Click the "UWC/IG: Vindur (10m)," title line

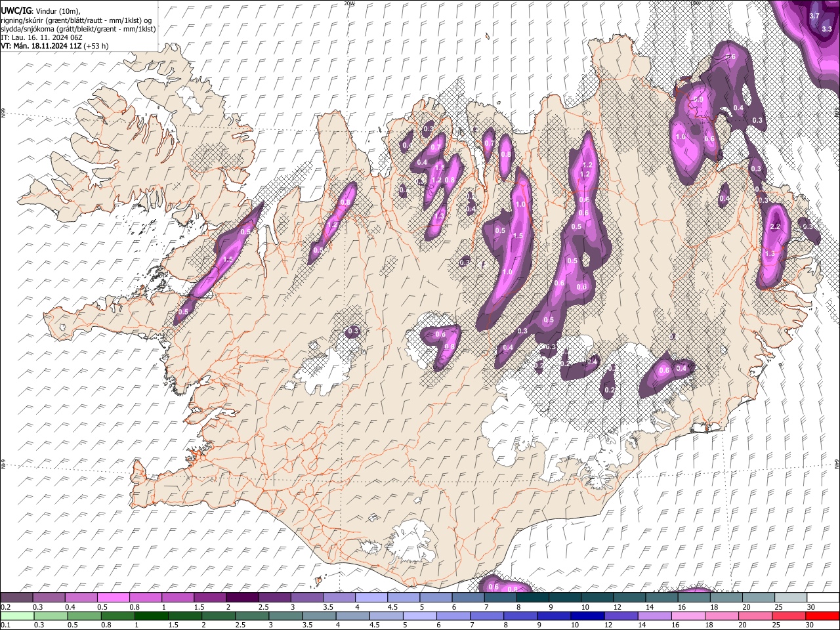point(41,11)
